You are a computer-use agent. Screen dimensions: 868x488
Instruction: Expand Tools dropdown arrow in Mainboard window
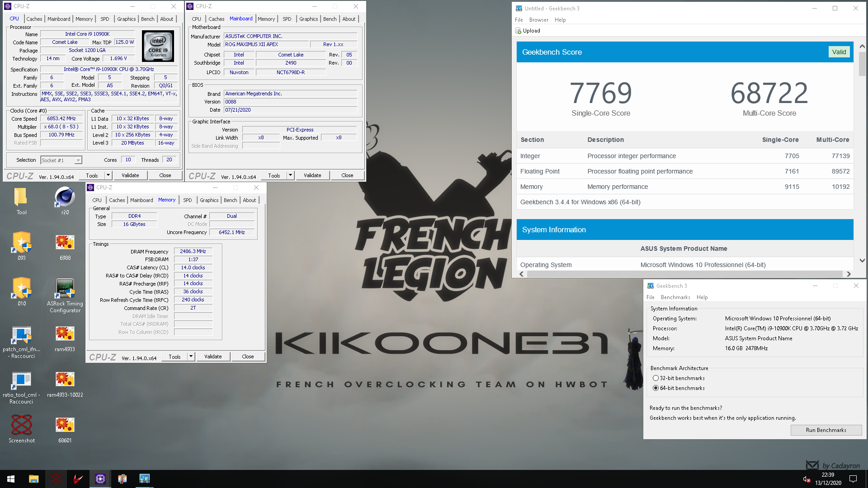pos(290,175)
